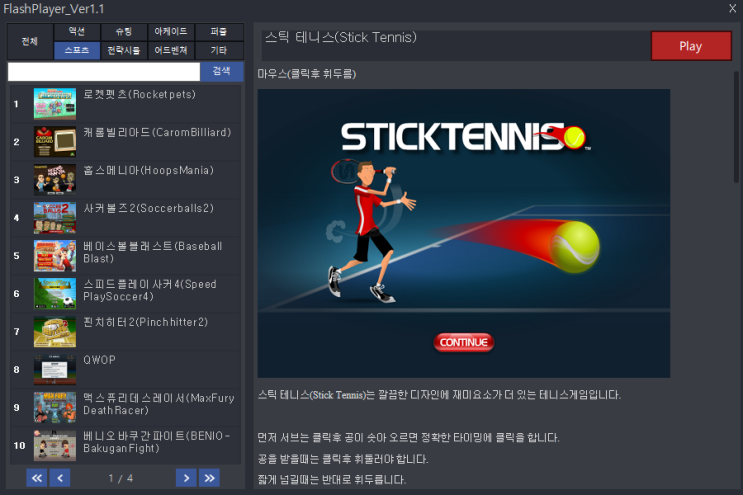The height and width of the screenshot is (495, 743).
Task: Select 로켓펫츠(Rocketpets) title text
Action: pos(139,94)
